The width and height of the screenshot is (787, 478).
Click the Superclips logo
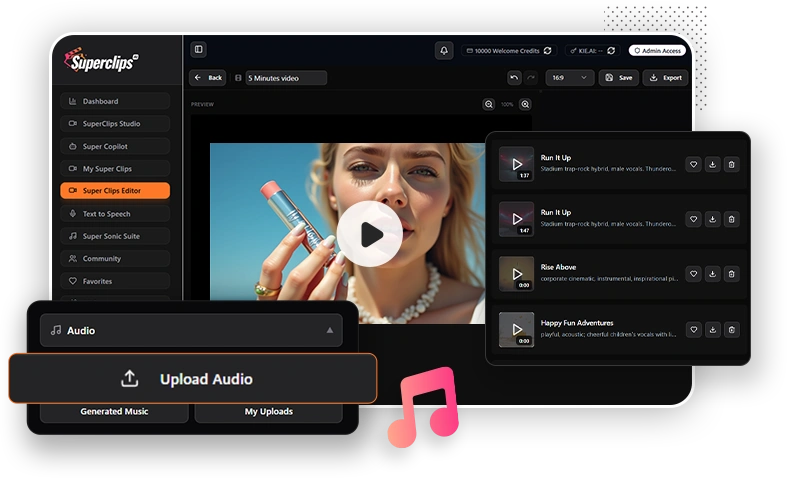pos(101,61)
